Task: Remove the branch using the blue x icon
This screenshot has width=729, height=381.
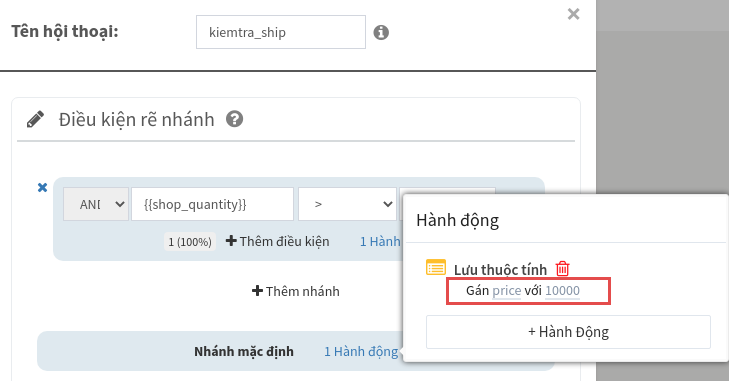Action: point(42,187)
